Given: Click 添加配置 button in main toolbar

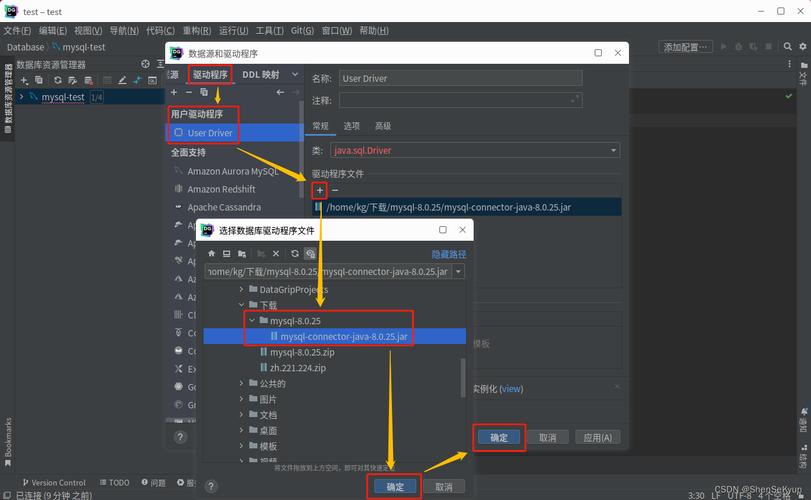Looking at the screenshot, I should click(x=685, y=47).
